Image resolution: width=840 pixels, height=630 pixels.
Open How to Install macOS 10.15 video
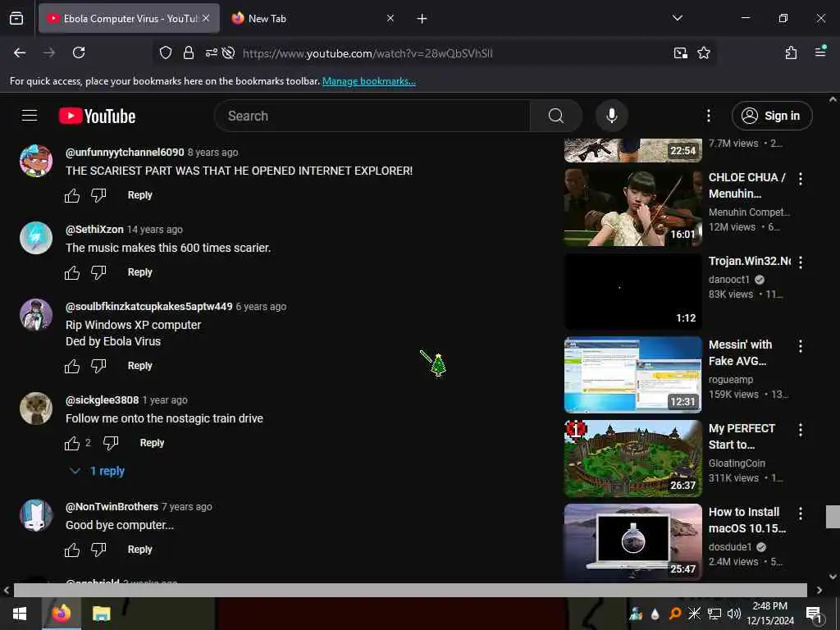(632, 541)
